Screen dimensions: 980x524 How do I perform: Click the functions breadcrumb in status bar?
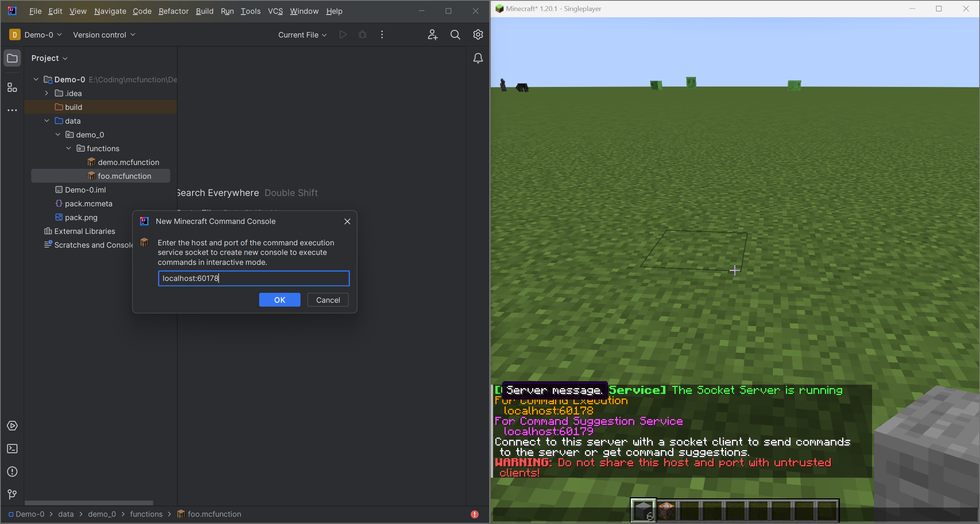tap(146, 514)
